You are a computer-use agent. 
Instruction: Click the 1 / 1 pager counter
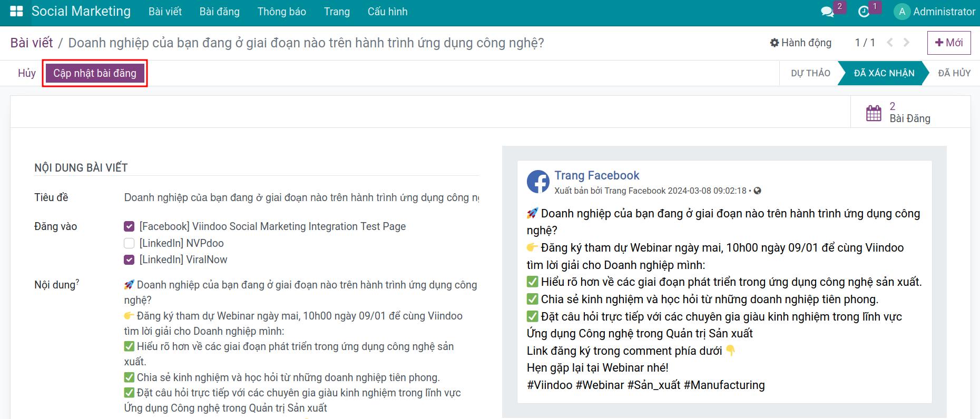[865, 43]
